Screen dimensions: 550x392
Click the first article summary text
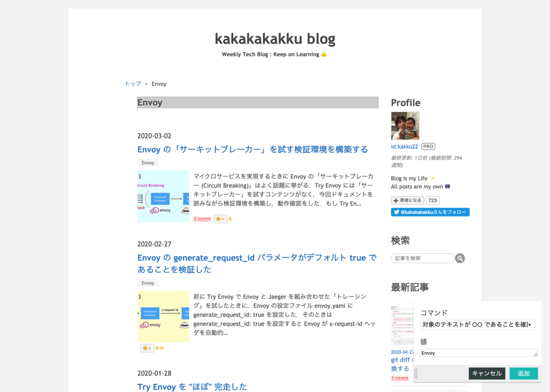(x=283, y=190)
